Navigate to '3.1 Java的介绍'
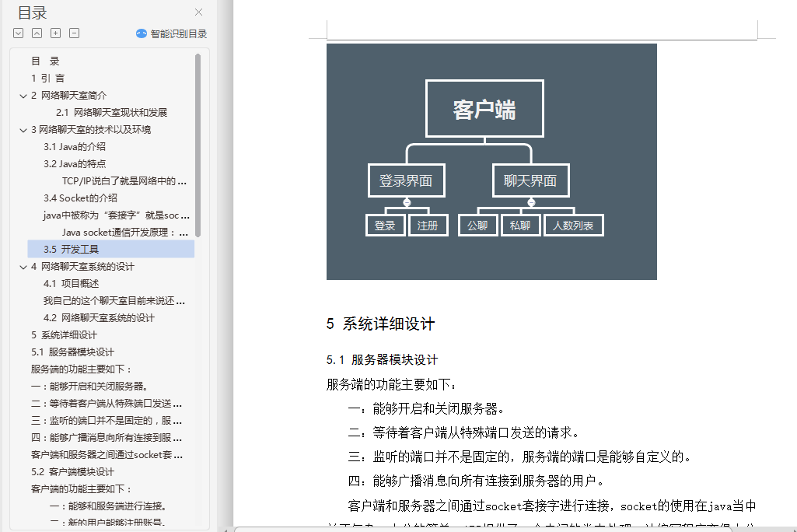Screen dimensions: 797x532 click(x=74, y=147)
